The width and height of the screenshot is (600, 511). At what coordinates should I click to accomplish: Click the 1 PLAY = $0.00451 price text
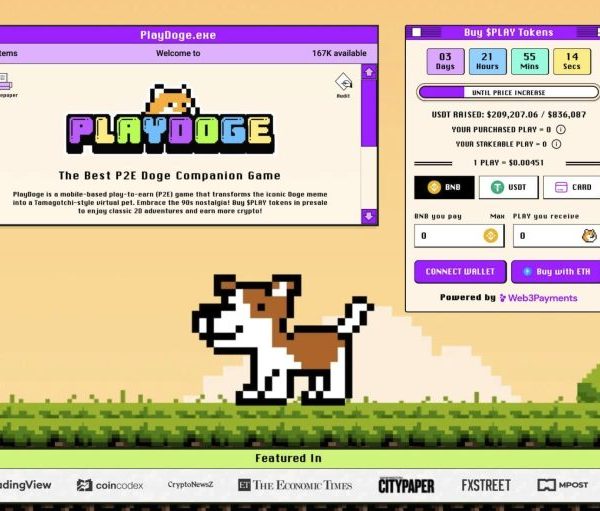(x=509, y=163)
